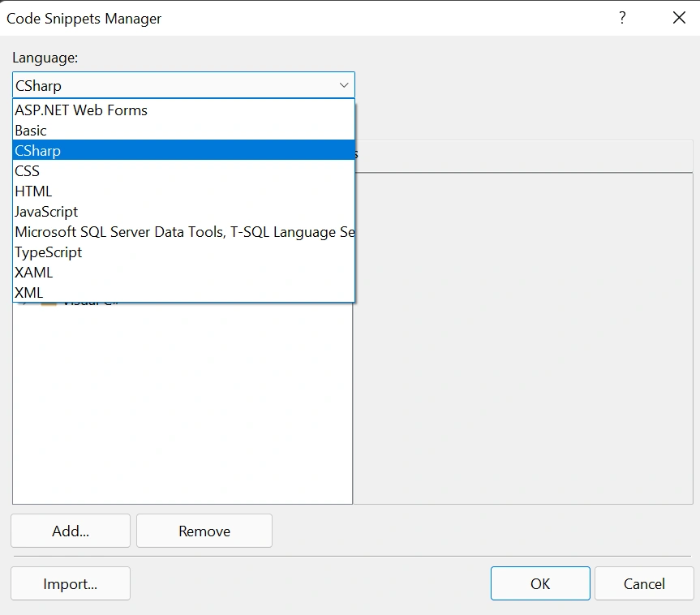
Task: Select the highlighted CSharp option
Action: [183, 151]
